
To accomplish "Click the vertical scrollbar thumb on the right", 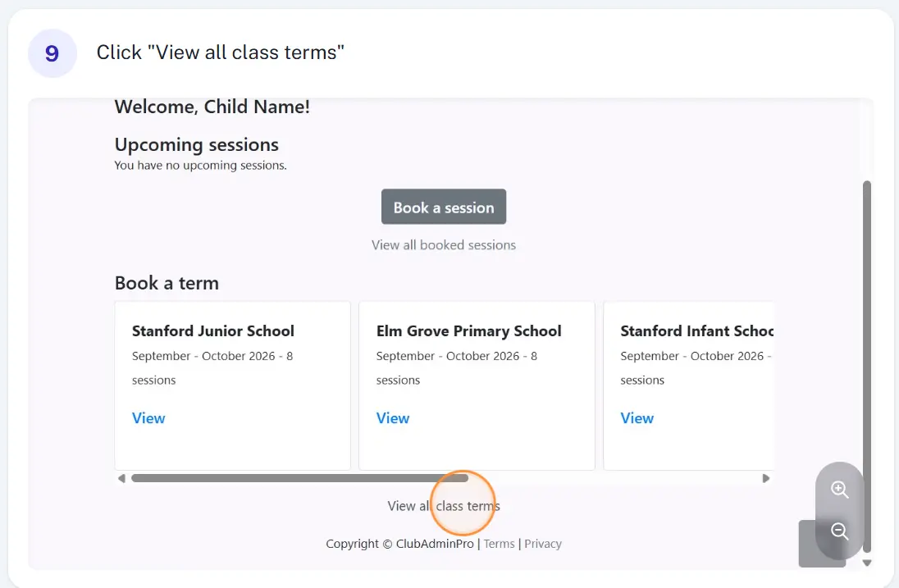I will pyautogui.click(x=867, y=367).
